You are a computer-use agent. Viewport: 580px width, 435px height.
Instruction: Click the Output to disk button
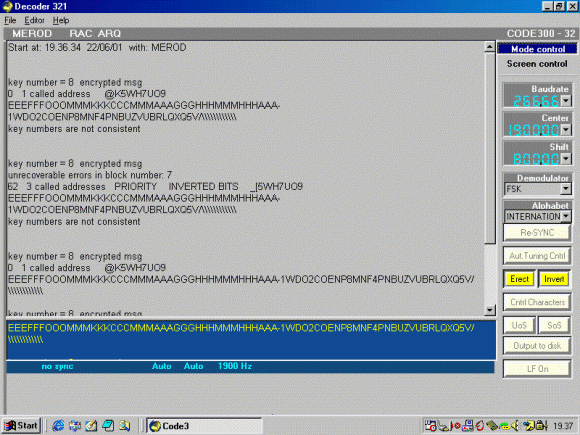[x=537, y=345]
